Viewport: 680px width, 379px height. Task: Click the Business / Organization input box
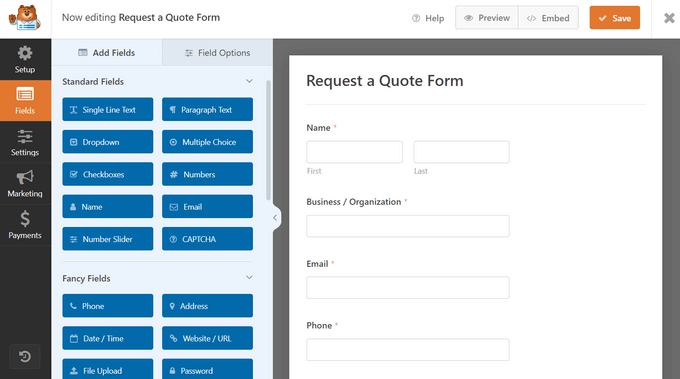point(408,226)
